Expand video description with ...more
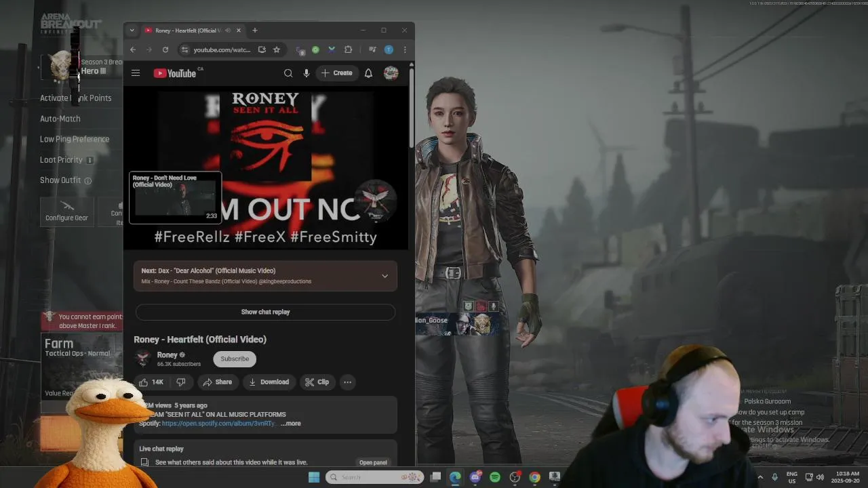The height and width of the screenshot is (488, 868). pos(290,424)
